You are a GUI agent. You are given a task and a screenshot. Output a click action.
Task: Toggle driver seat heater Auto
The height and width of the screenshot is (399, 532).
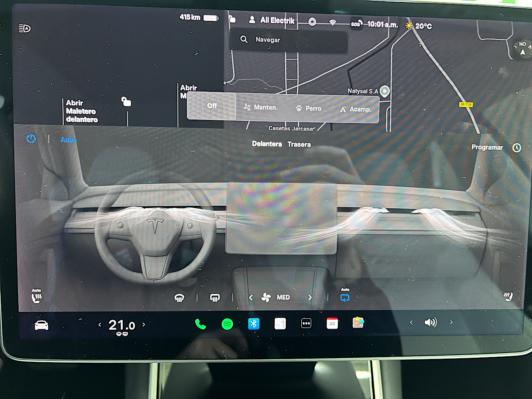[x=36, y=296]
